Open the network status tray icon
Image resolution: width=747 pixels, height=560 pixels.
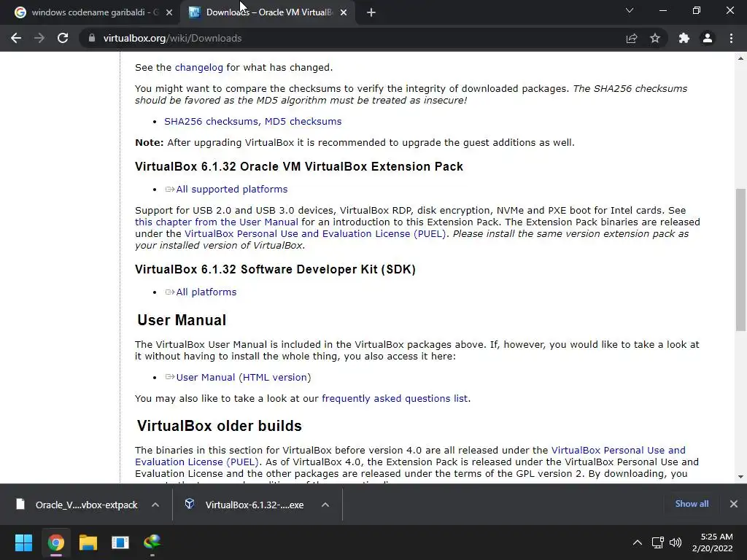(x=658, y=542)
